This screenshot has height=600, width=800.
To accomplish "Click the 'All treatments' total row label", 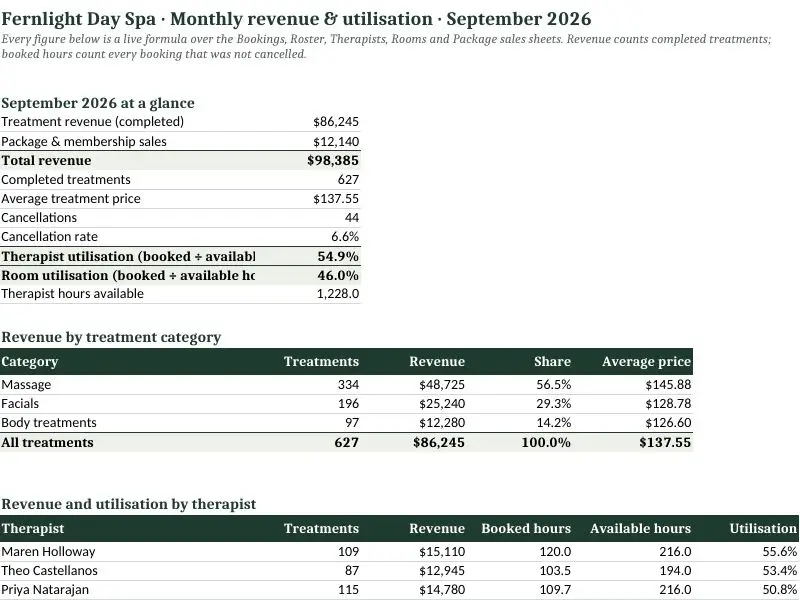I will coord(47,442).
